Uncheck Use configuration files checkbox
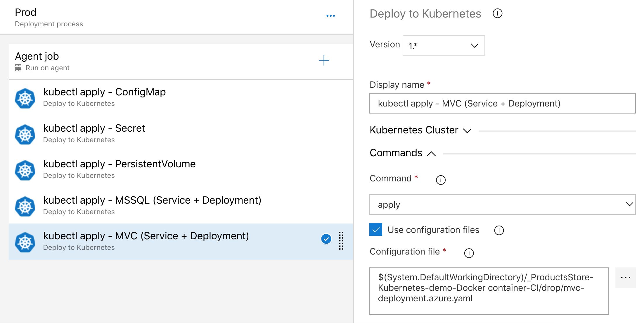 [x=376, y=229]
